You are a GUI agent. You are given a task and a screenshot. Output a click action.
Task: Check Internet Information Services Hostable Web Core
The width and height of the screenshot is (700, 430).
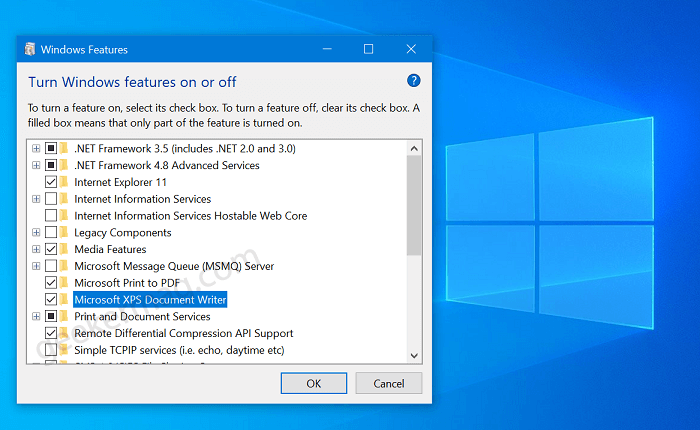(x=51, y=215)
